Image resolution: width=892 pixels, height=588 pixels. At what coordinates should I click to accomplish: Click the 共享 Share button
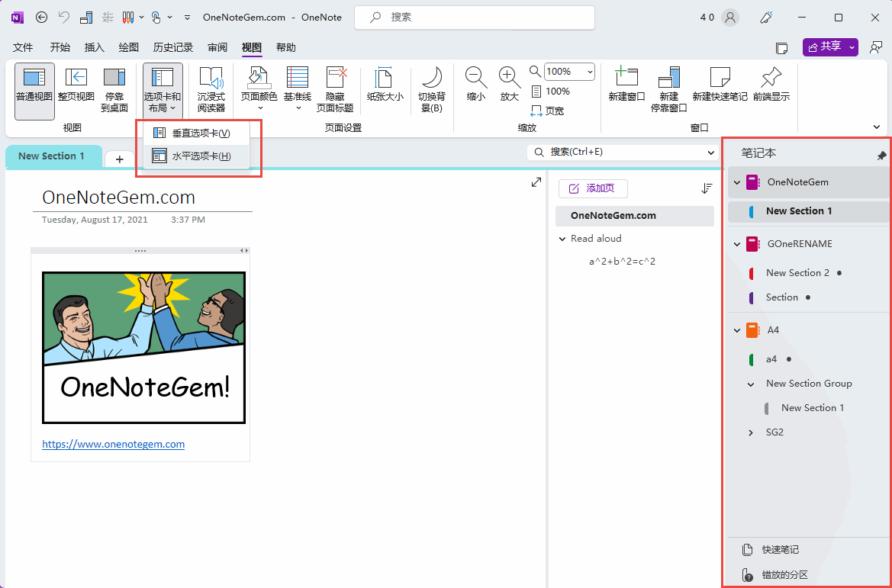[830, 47]
